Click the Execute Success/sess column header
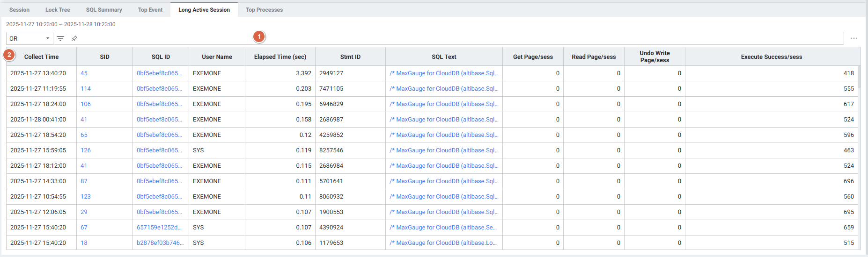The height and width of the screenshot is (257, 868). coord(771,57)
